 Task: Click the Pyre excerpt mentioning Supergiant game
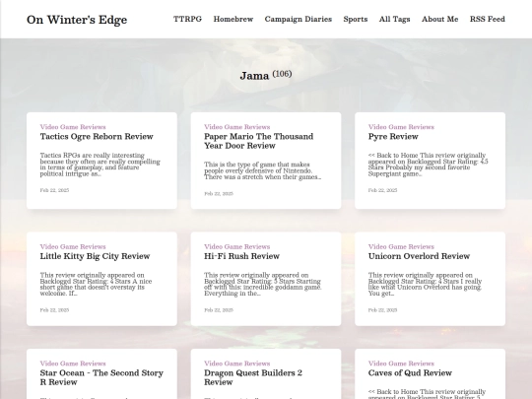(429, 165)
